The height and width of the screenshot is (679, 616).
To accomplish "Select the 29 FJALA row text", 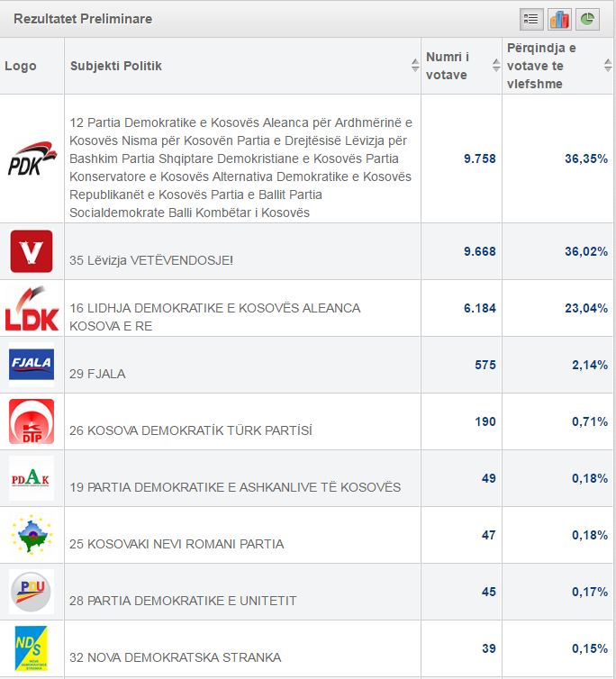I will point(100,374).
